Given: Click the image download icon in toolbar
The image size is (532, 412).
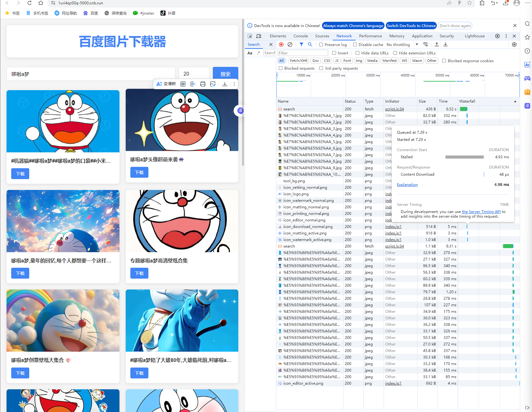Looking at the screenshot, I should point(225,84).
